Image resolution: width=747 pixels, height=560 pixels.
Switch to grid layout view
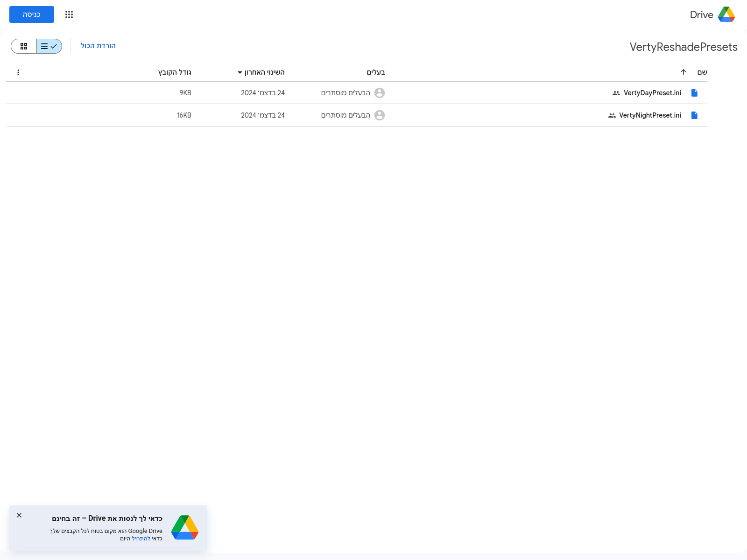coord(24,46)
